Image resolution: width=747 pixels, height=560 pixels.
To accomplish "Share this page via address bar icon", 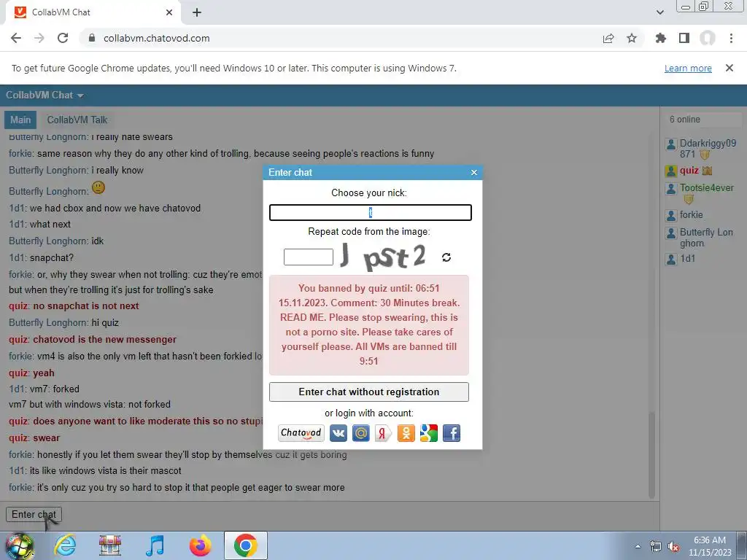I will (608, 38).
